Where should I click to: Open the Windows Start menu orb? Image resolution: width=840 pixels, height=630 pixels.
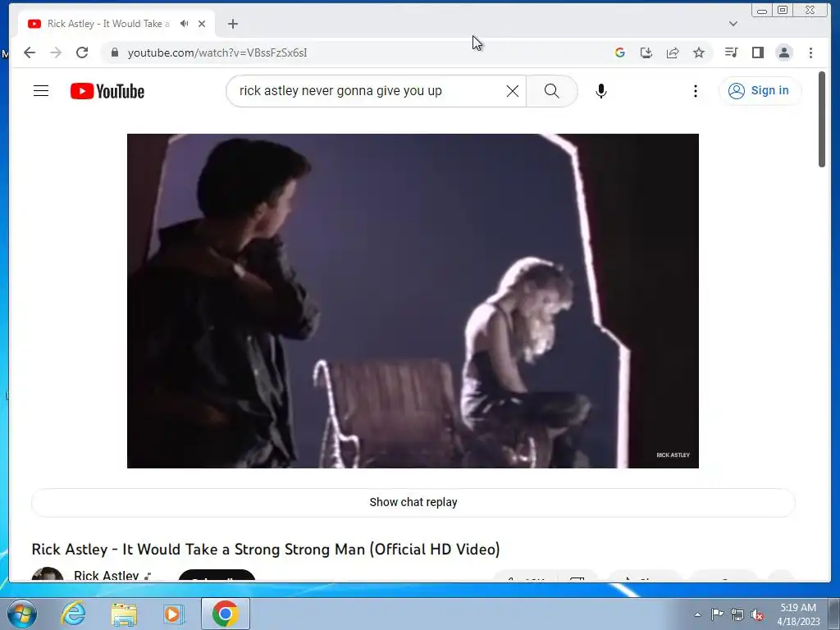coord(21,614)
